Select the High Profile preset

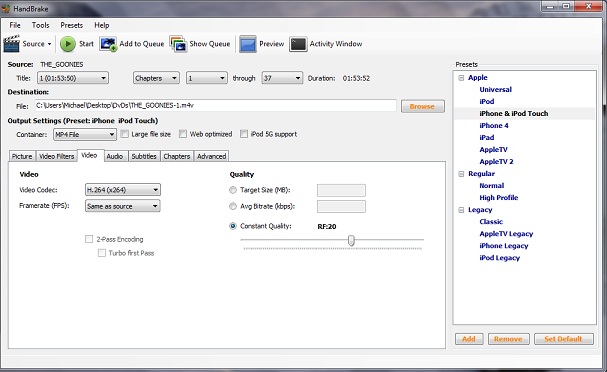pyautogui.click(x=499, y=197)
